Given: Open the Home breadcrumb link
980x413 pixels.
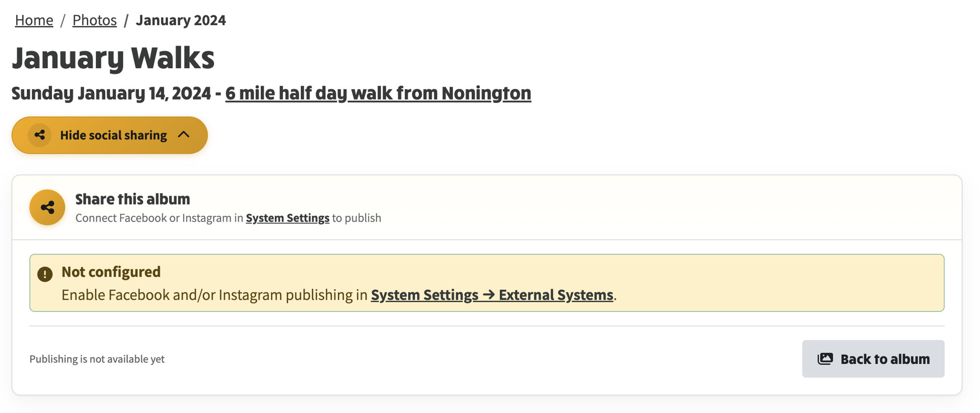Looking at the screenshot, I should tap(34, 20).
